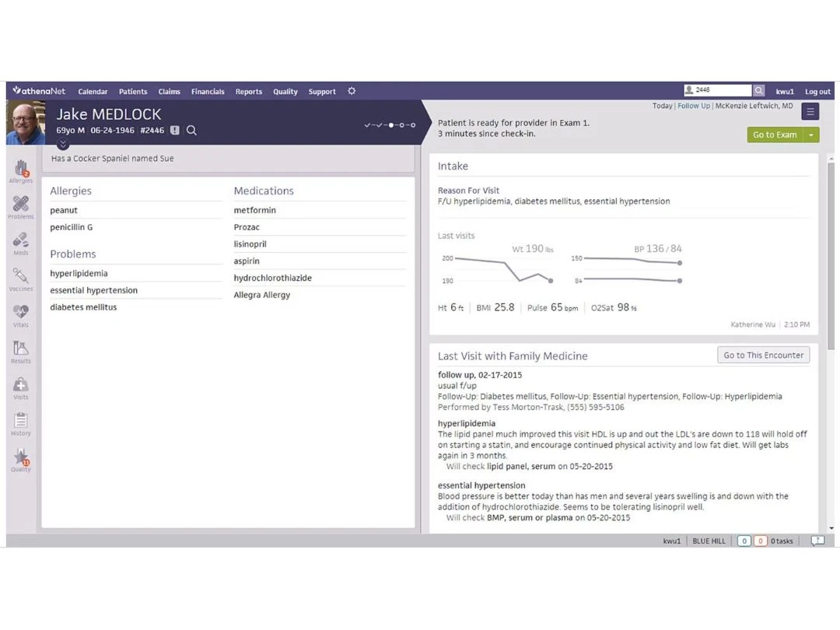Click Jake Medlock's patient photo
The width and height of the screenshot is (840, 630).
tap(25, 123)
